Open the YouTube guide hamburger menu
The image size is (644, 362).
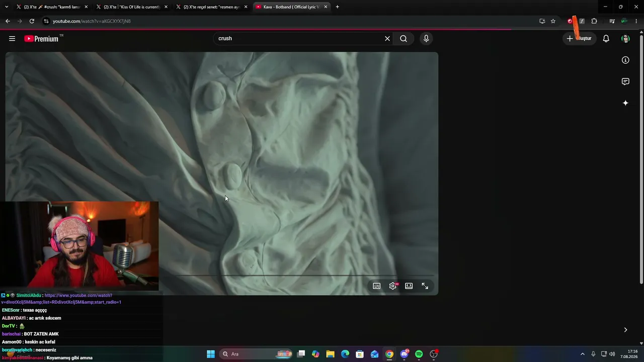click(x=12, y=39)
